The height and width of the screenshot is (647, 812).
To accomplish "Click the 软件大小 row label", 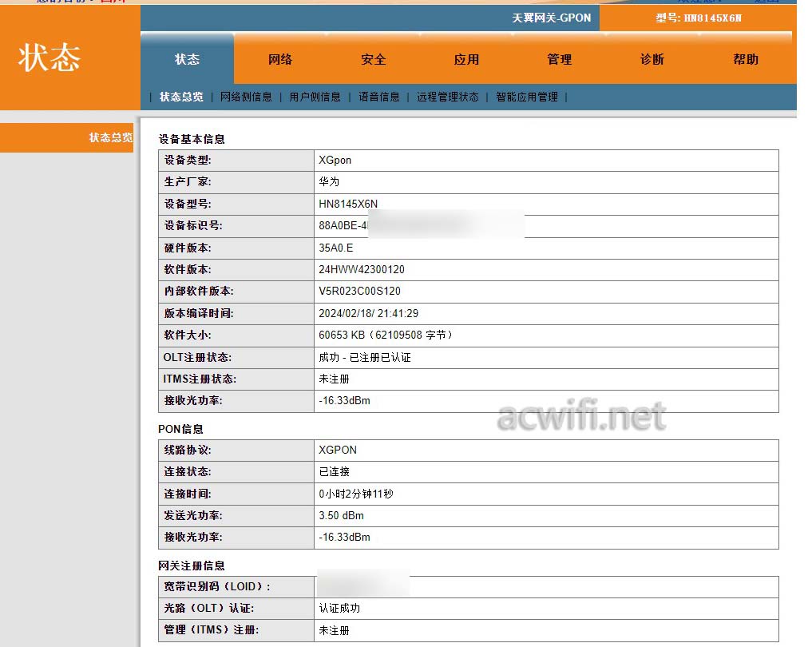I will tap(188, 335).
